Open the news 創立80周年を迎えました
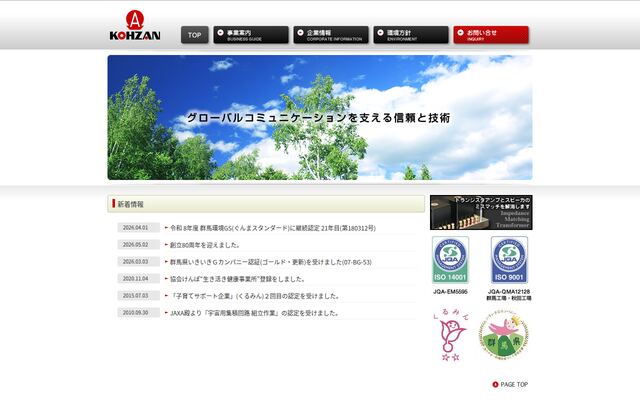The width and height of the screenshot is (640, 400). tap(205, 245)
